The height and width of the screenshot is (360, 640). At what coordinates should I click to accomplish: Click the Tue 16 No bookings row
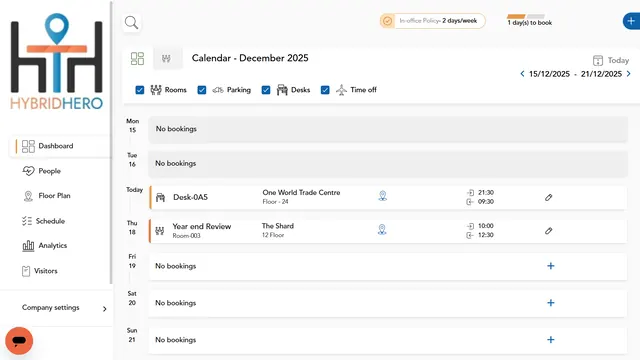(388, 164)
